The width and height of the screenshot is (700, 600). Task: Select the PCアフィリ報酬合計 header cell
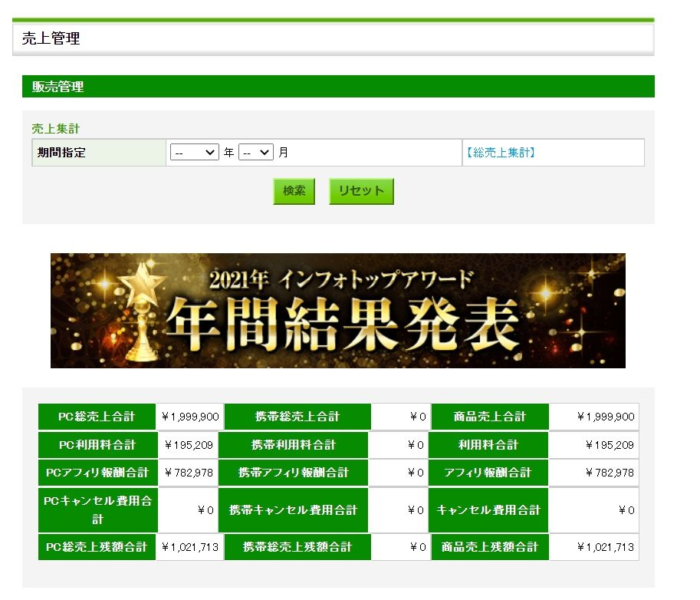tap(97, 473)
